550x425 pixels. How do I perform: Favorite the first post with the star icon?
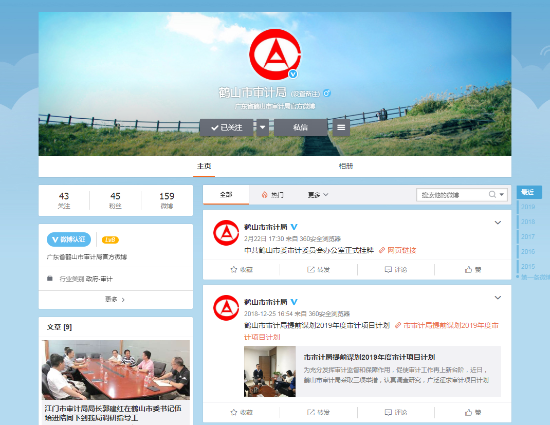tap(241, 269)
